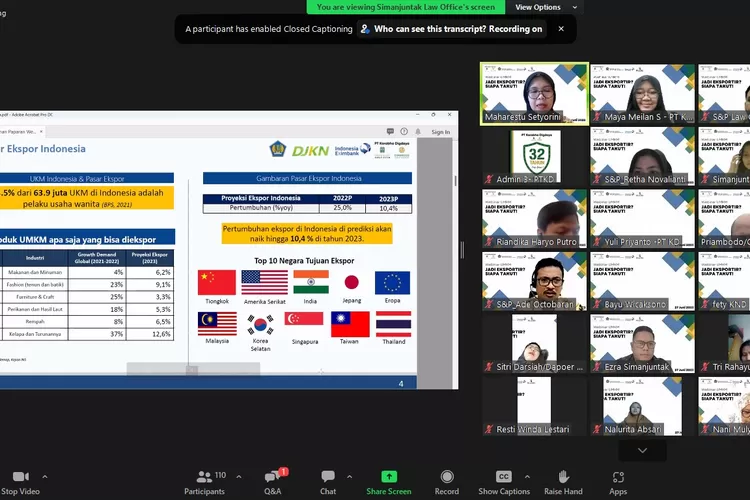Open the Apps panel
750x500 pixels.
click(x=618, y=477)
